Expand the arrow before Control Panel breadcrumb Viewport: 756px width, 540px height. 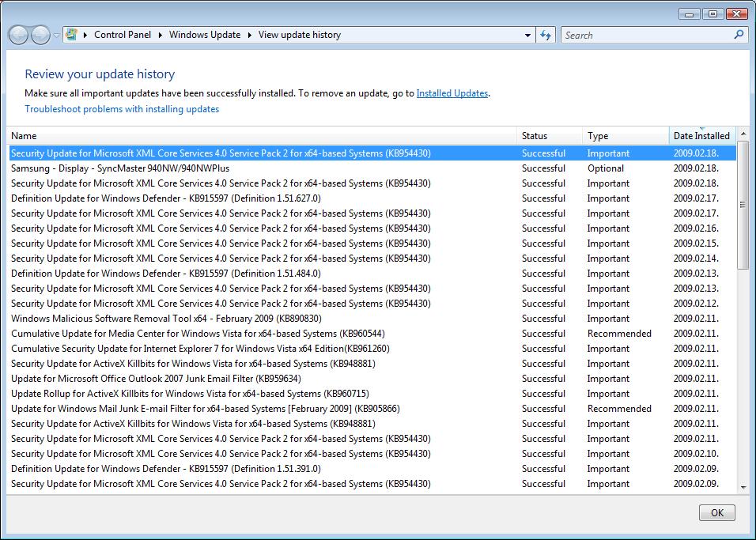85,36
